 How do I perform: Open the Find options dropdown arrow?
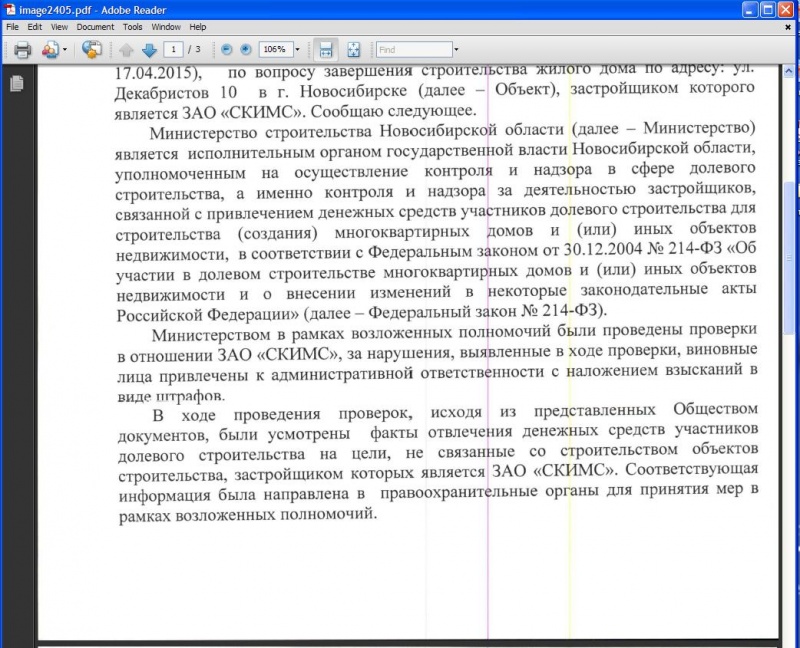456,49
